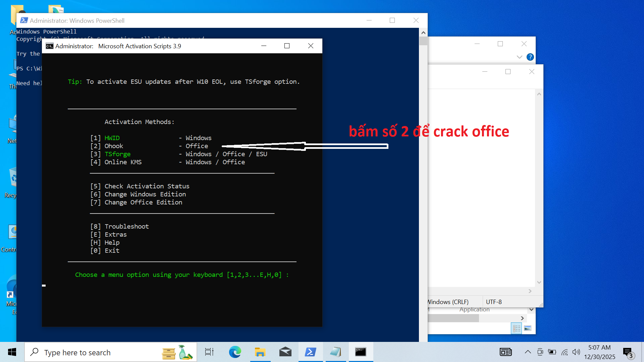Switch to Notepad via the taskbar
644x362 pixels.
pyautogui.click(x=335, y=352)
